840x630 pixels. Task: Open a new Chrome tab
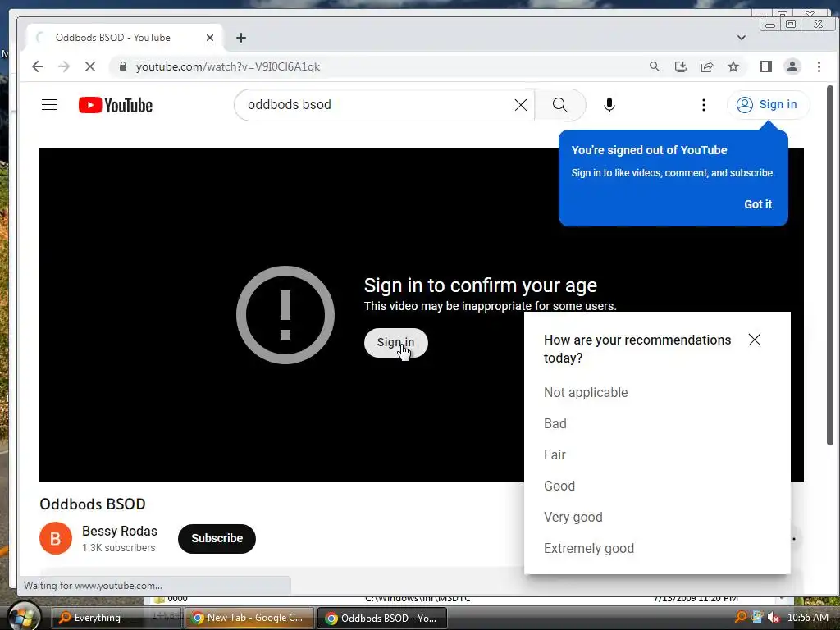tap(241, 38)
